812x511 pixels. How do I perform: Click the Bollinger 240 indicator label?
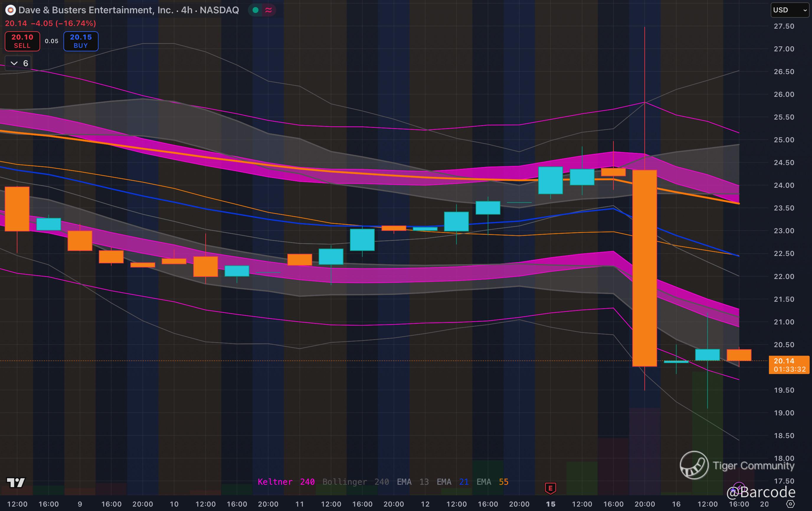(356, 482)
